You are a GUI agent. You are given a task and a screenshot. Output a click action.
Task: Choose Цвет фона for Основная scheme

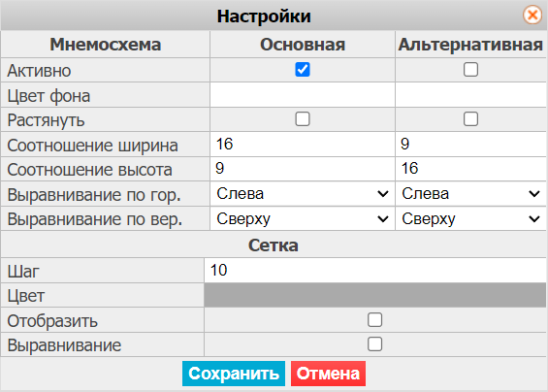click(x=303, y=95)
